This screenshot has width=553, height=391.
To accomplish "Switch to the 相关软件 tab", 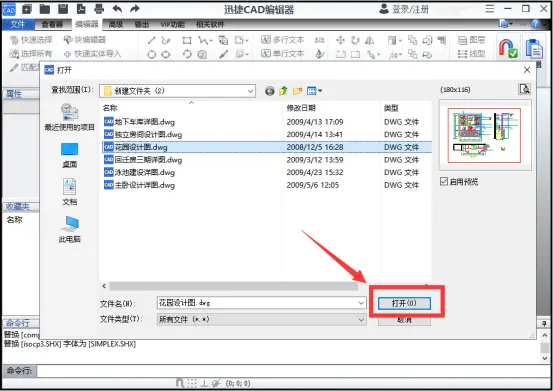I will pyautogui.click(x=210, y=24).
